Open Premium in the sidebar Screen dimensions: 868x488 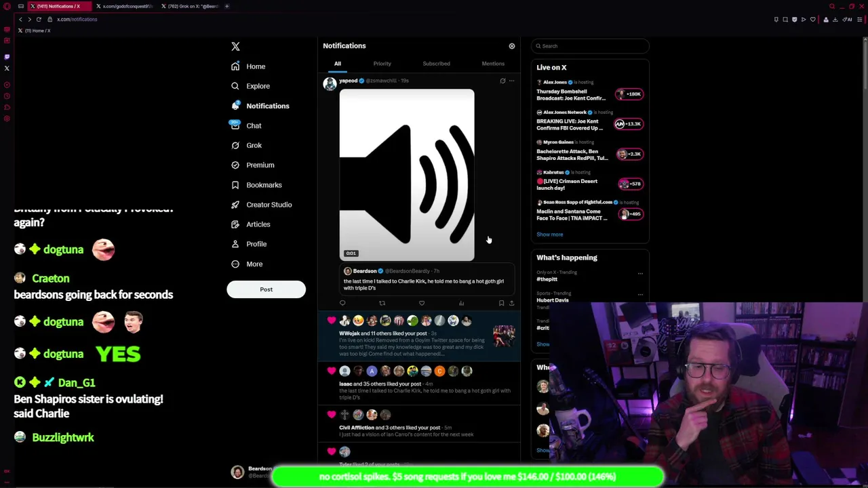252,165
